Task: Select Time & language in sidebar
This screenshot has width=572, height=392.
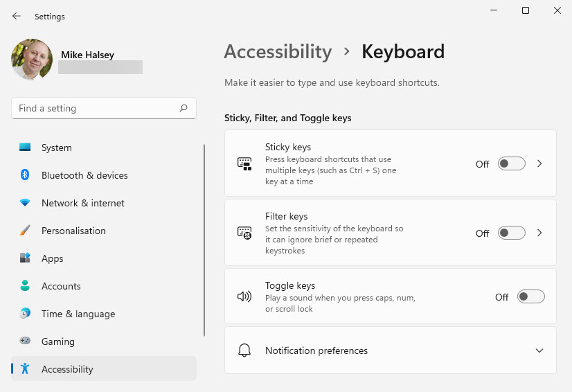Action: coord(78,314)
